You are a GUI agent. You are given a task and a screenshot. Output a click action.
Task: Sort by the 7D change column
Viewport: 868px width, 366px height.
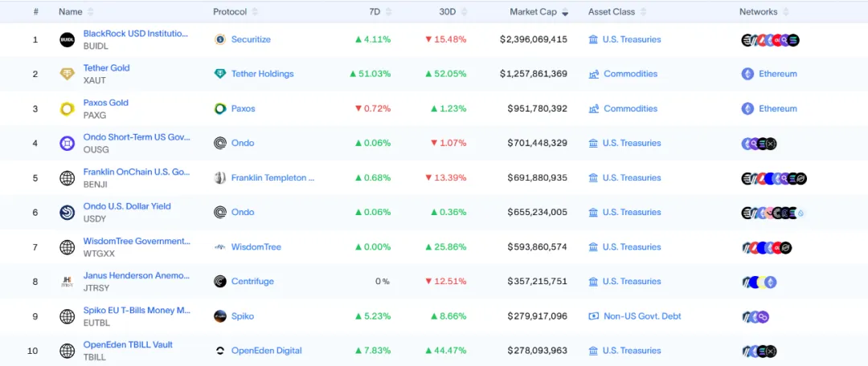(x=376, y=12)
